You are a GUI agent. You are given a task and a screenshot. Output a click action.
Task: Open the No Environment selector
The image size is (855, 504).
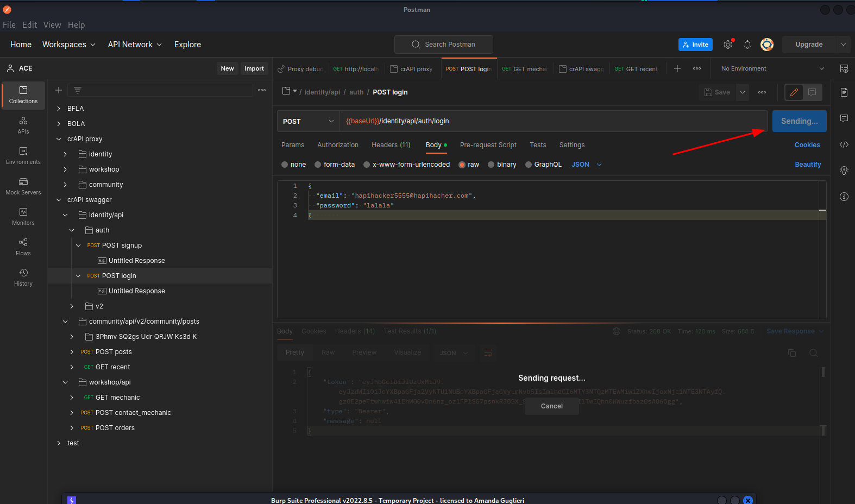(x=772, y=68)
